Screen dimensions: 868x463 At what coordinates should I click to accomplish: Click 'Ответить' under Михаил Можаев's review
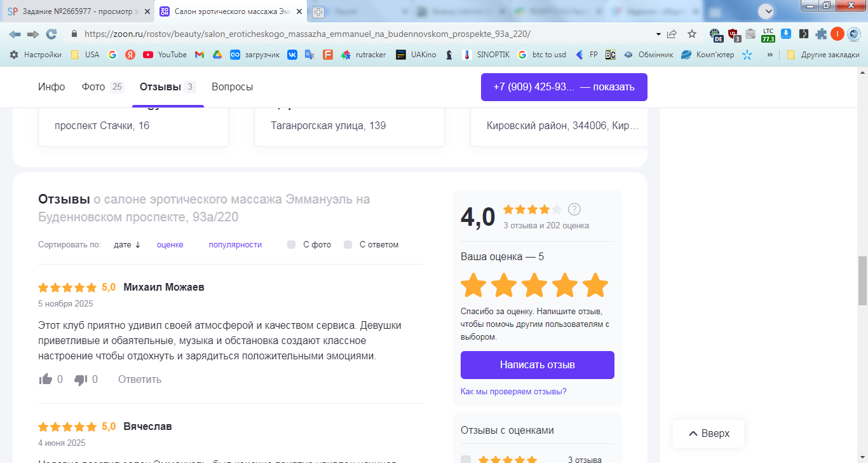pyautogui.click(x=140, y=380)
